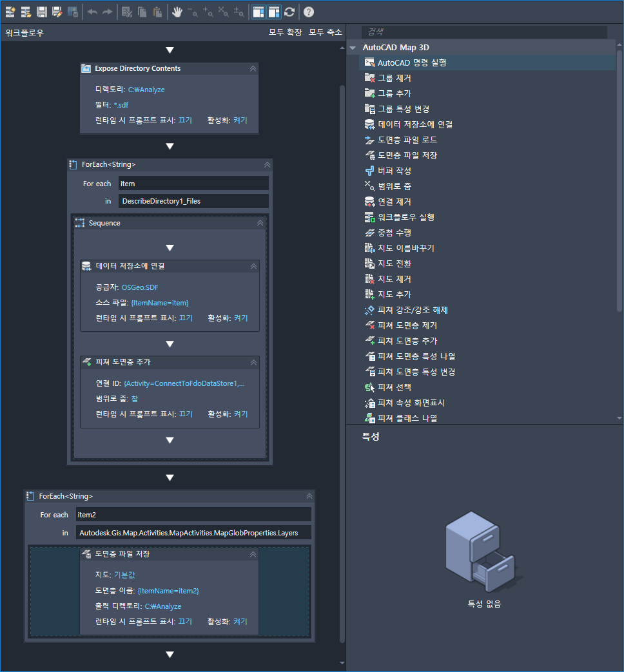This screenshot has height=672, width=624.
Task: Toggle the activity panel display button
Action: (x=258, y=12)
